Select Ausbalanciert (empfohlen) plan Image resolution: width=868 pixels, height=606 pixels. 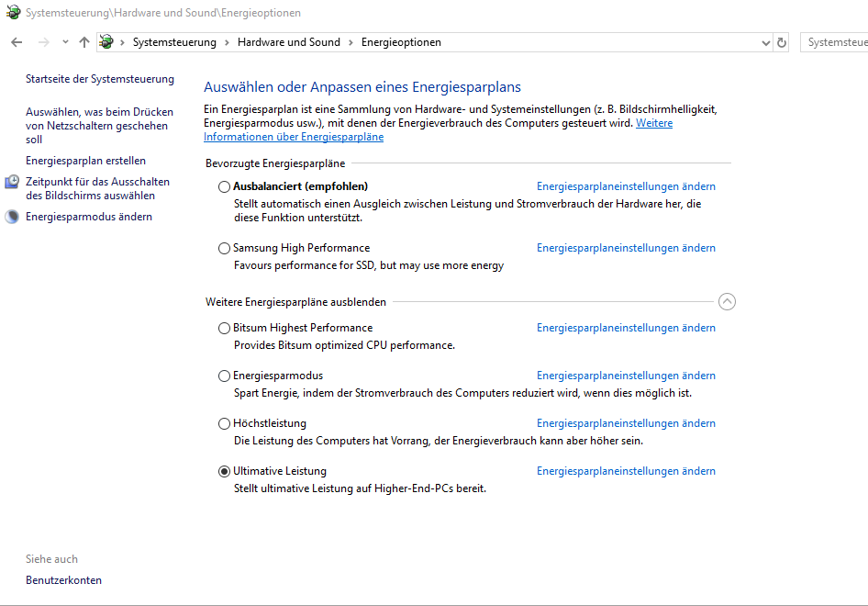[x=224, y=186]
